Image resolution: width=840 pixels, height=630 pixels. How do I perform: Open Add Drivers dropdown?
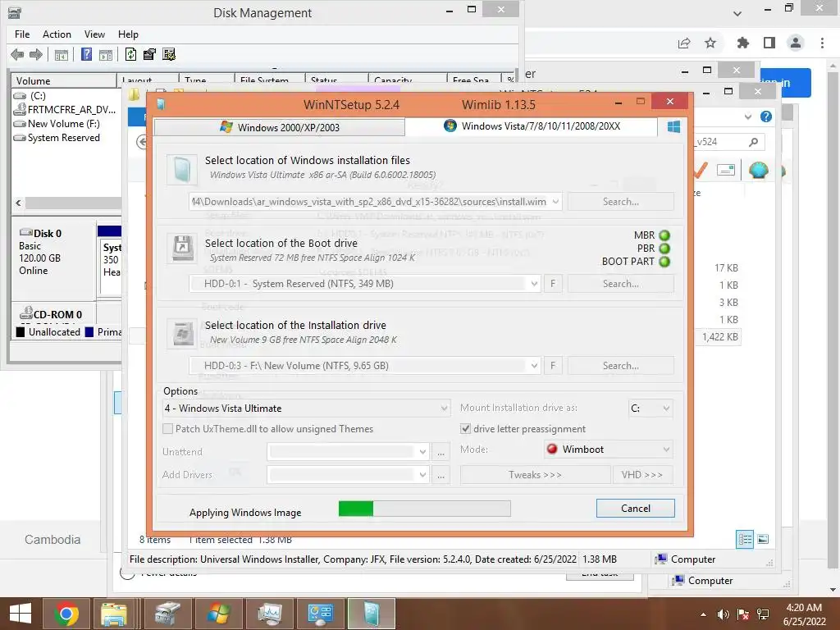coord(422,475)
